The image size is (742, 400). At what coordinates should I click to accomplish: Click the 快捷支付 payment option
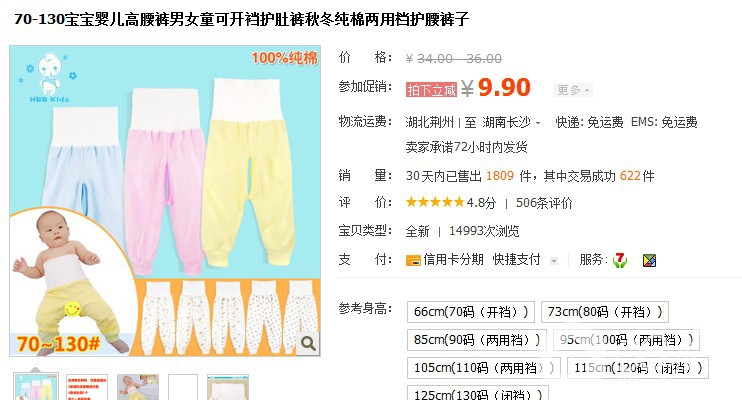[516, 259]
